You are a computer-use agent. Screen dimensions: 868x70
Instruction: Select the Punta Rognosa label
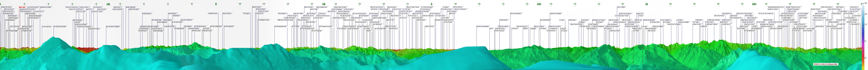147,14
